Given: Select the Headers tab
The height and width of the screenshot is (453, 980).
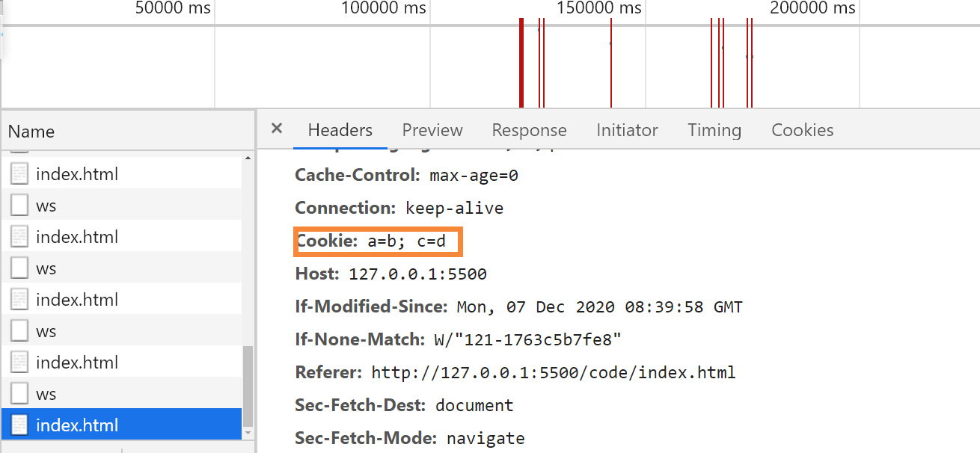Looking at the screenshot, I should coord(340,130).
